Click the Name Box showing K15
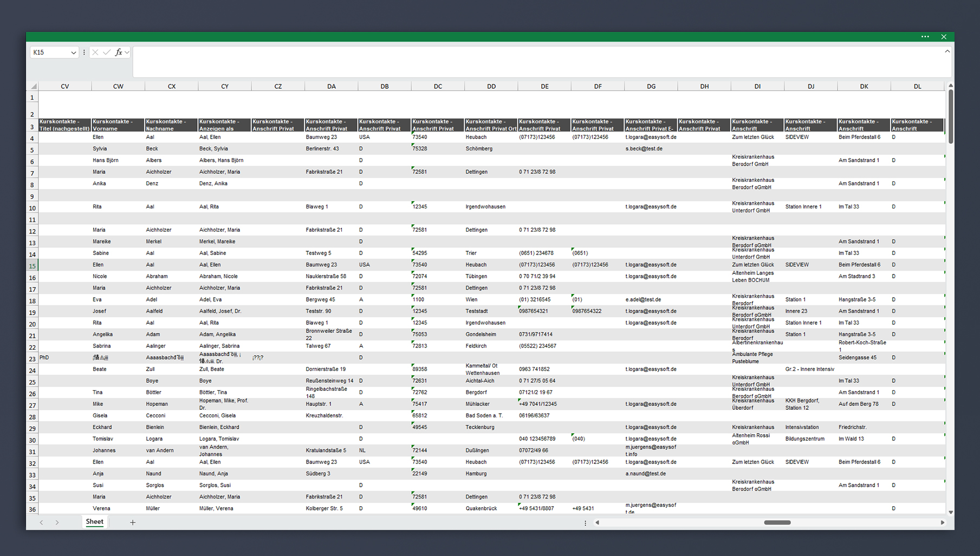Viewport: 980px width, 556px height. (x=50, y=53)
